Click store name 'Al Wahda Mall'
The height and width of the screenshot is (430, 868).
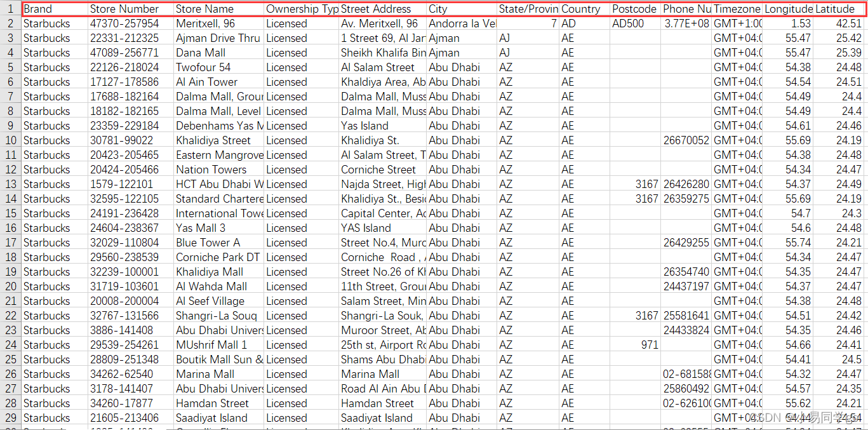pyautogui.click(x=219, y=286)
